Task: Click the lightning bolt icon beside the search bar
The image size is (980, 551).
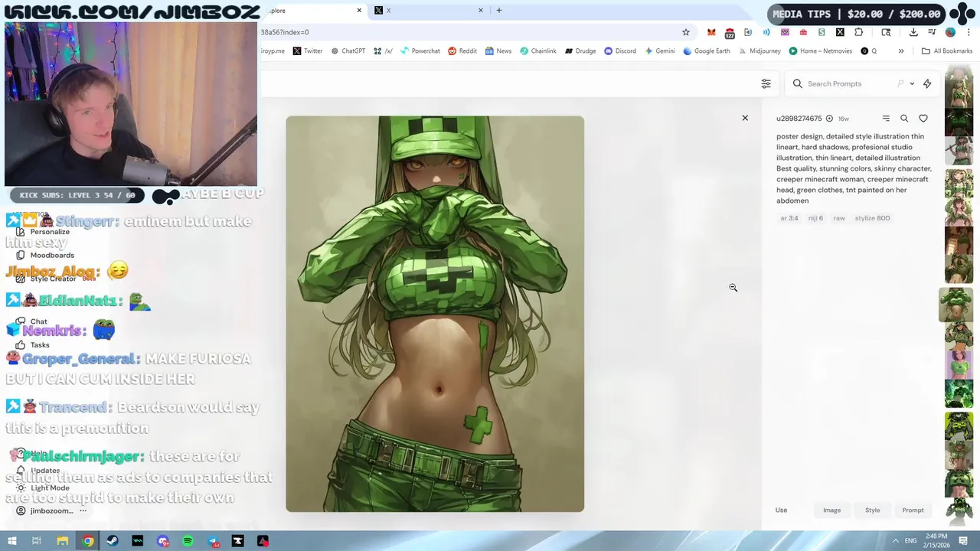Action: (927, 83)
